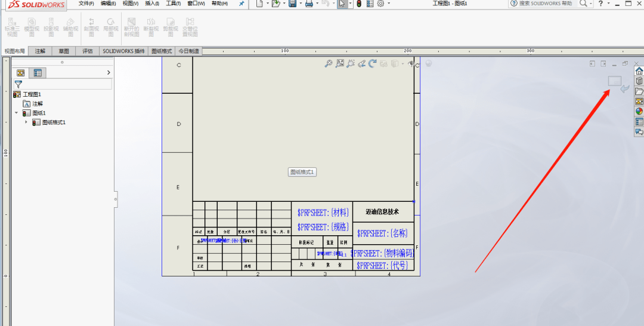Open the Appearances color ball in task pane

coord(639,111)
